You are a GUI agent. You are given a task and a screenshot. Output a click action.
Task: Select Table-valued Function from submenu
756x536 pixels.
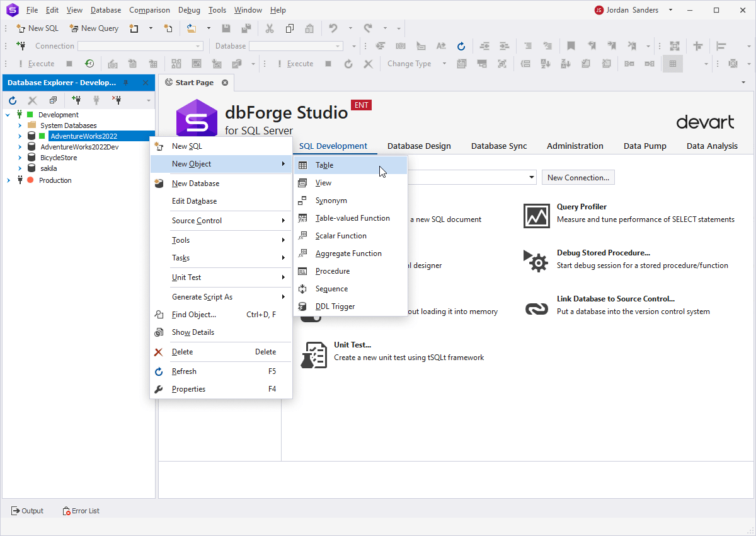352,218
